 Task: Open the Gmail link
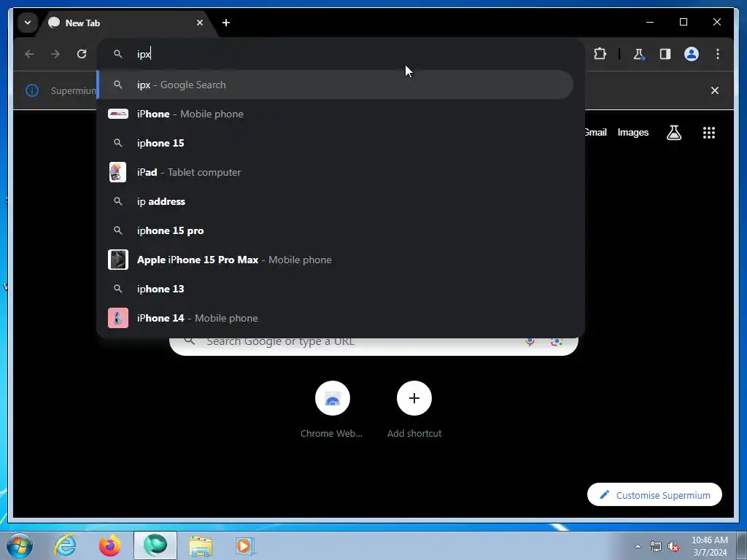click(595, 133)
